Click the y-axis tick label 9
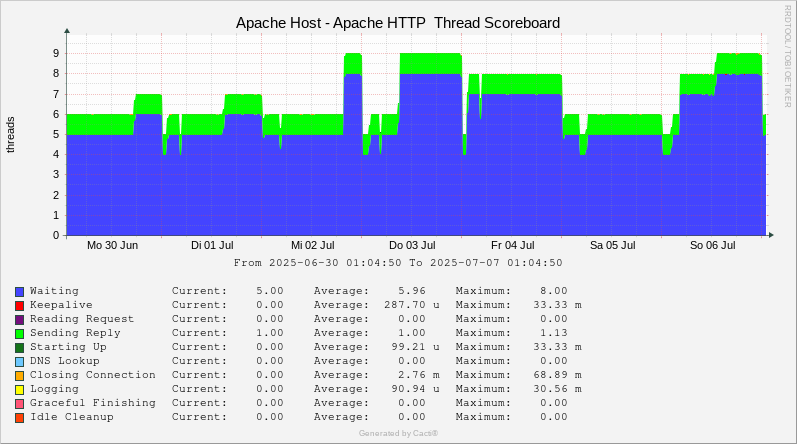This screenshot has width=797, height=444. [x=56, y=53]
